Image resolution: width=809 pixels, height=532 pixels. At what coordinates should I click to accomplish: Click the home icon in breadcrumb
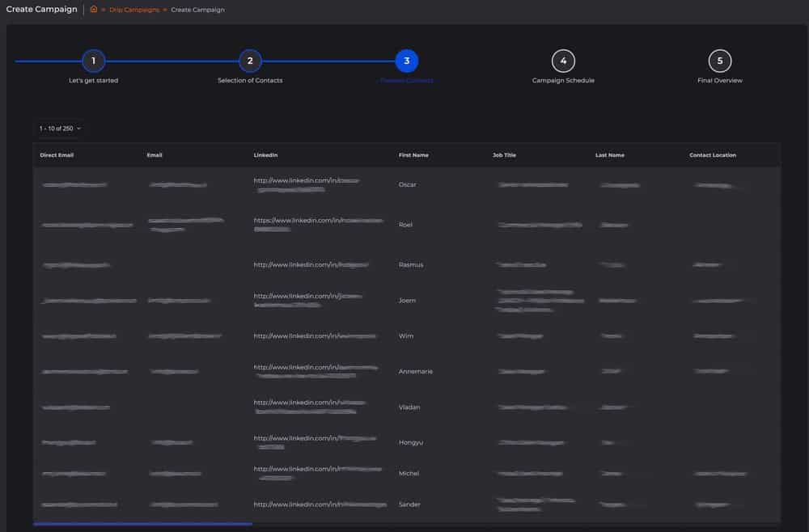pos(94,10)
